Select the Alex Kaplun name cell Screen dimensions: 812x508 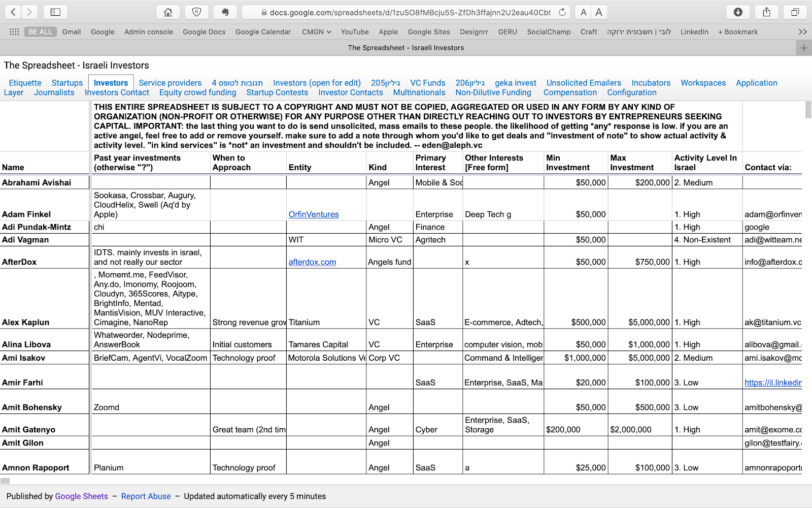pyautogui.click(x=45, y=299)
